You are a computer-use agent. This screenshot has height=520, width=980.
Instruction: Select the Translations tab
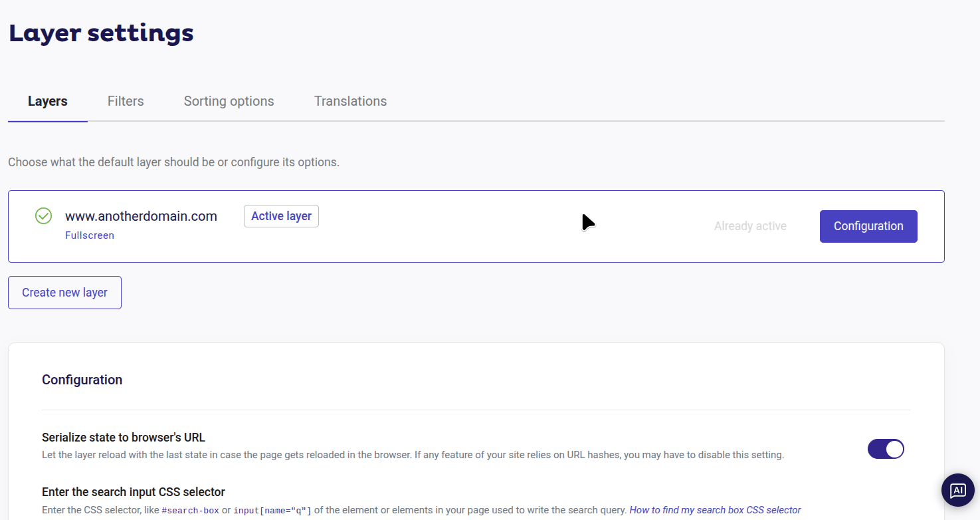(350, 101)
